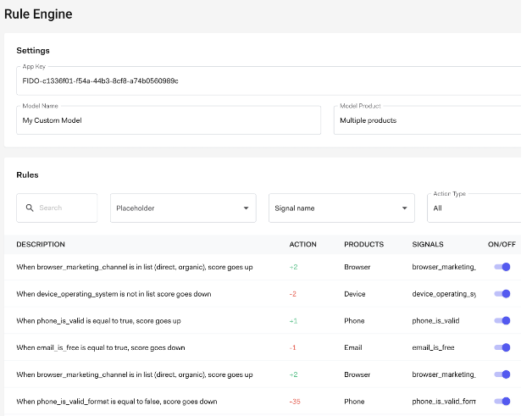Sort by the DESCRIPTION column header
This screenshot has width=532, height=416.
(x=41, y=245)
